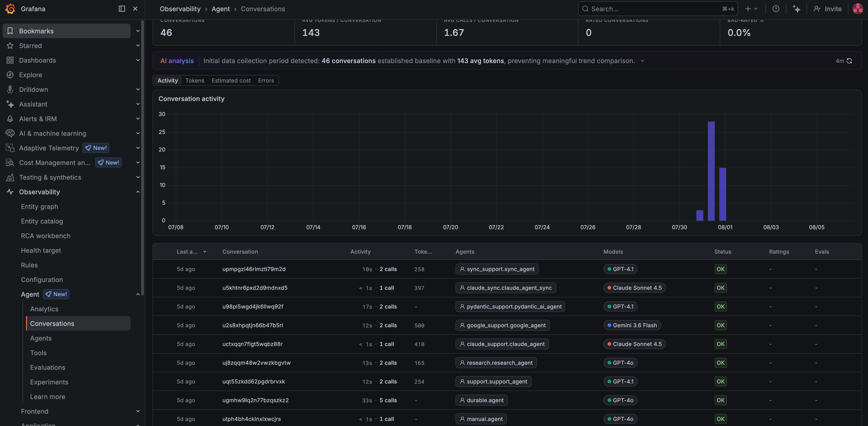868x426 pixels.
Task: Click the Adaptive Telemetry icon
Action: coord(10,148)
